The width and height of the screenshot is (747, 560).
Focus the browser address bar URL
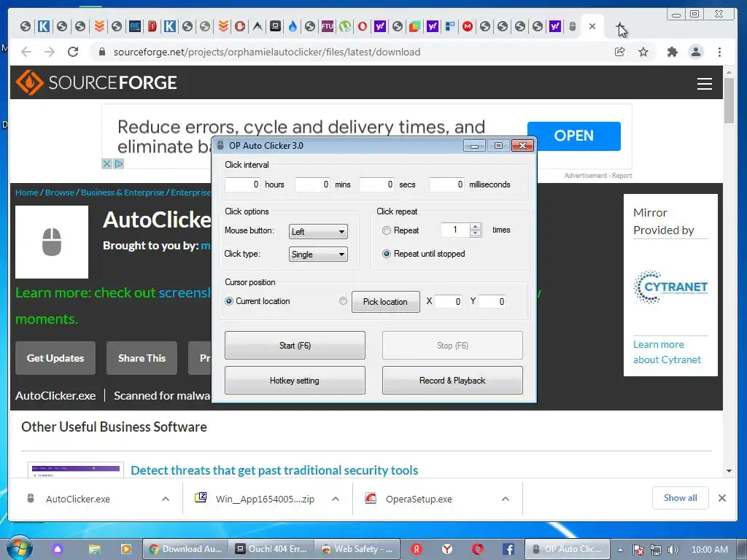tap(267, 52)
